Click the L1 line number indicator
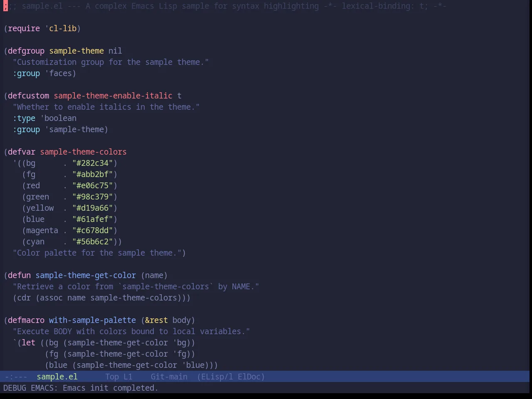Image resolution: width=532 pixels, height=399 pixels. [x=128, y=377]
